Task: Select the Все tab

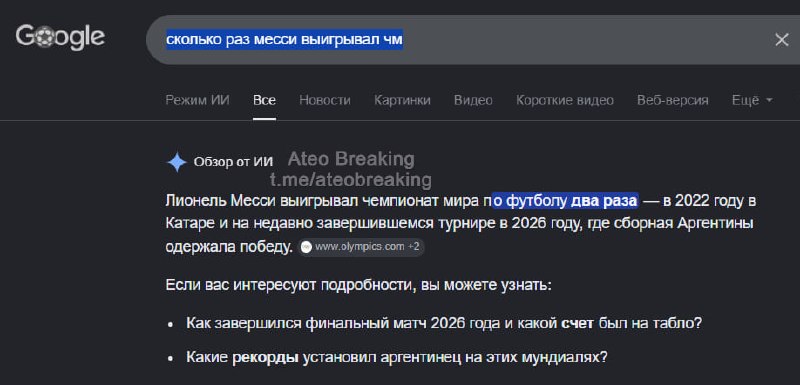Action: click(x=264, y=100)
